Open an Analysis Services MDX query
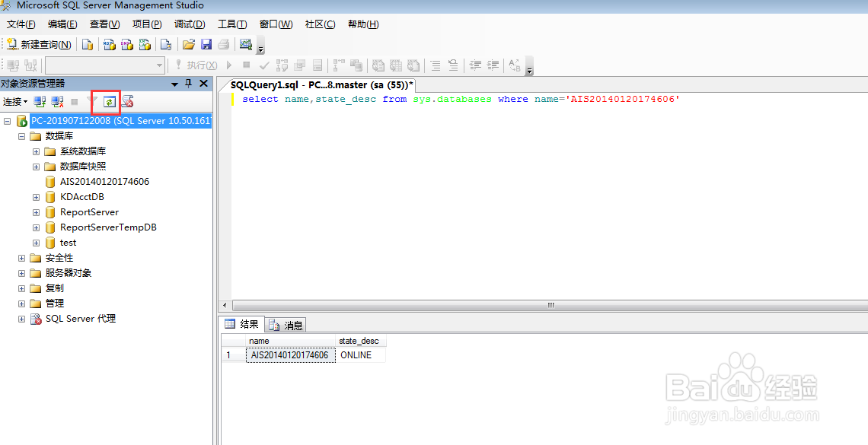Image resolution: width=868 pixels, height=445 pixels. tap(110, 45)
